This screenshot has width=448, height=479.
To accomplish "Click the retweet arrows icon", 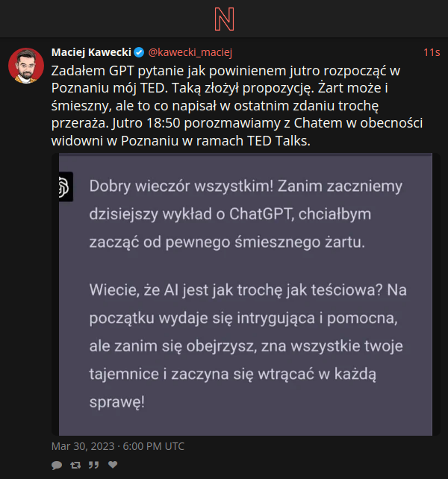I will 75,465.
